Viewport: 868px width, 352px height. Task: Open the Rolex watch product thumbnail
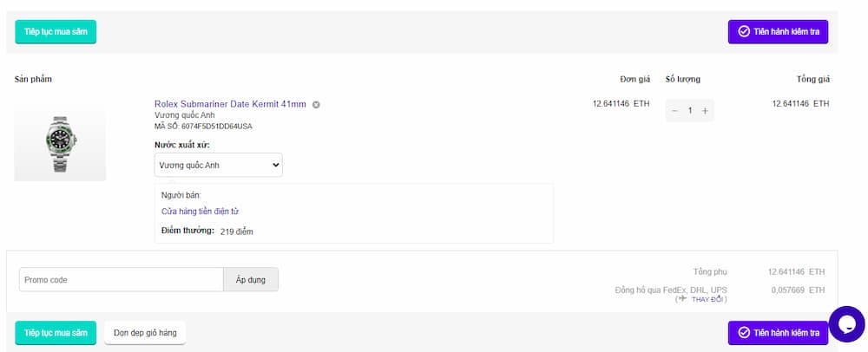(x=60, y=144)
